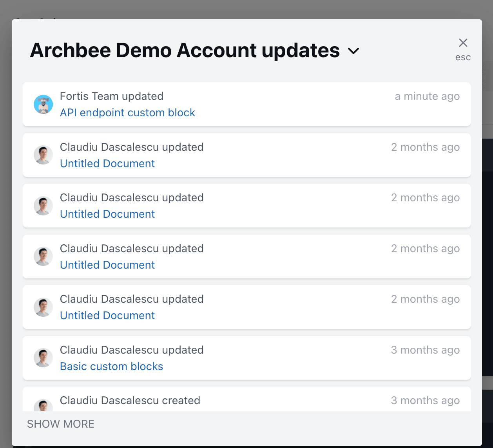Click the '3 months ago' timestamp on Basic custom blocks
The width and height of the screenshot is (493, 448).
point(425,350)
